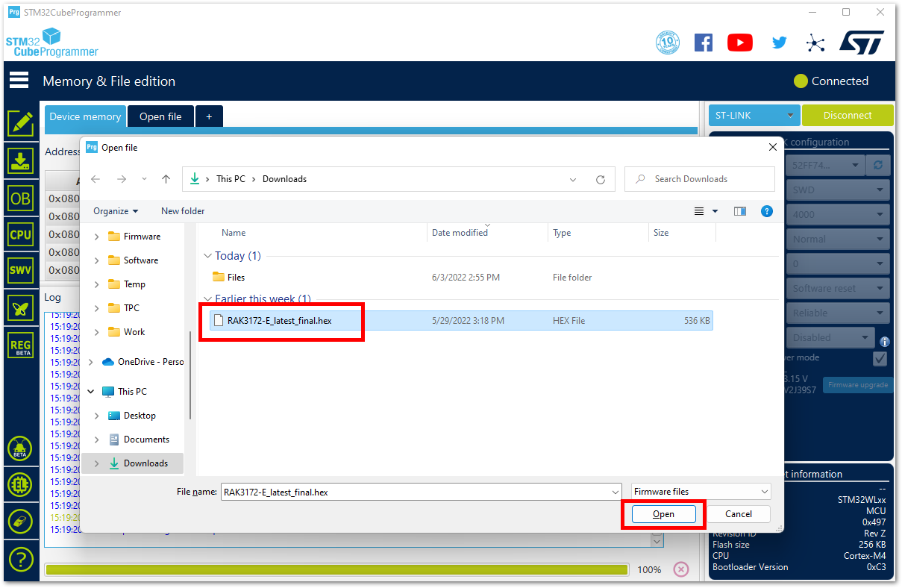Viewport: 902px width, 588px height.
Task: Go back in Open file dialog
Action: point(95,179)
